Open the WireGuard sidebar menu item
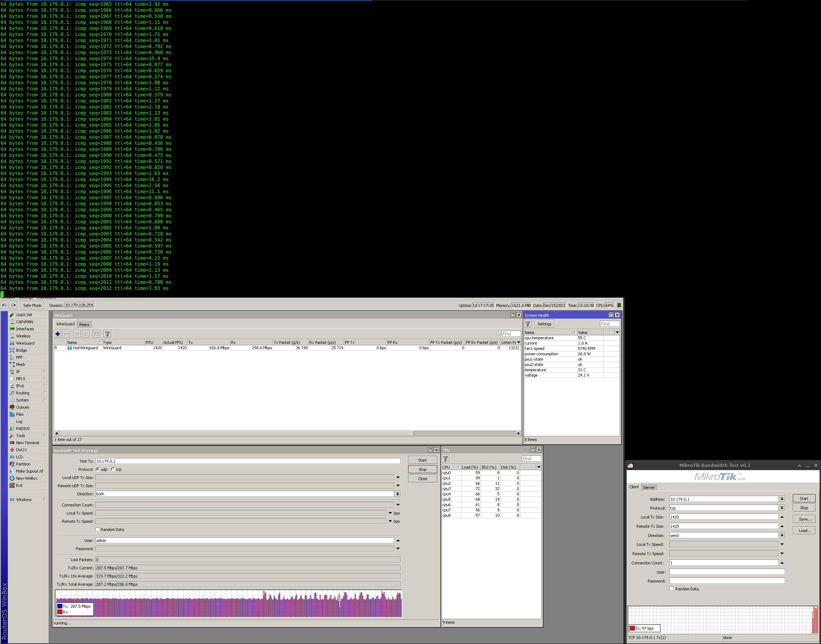 click(25, 343)
